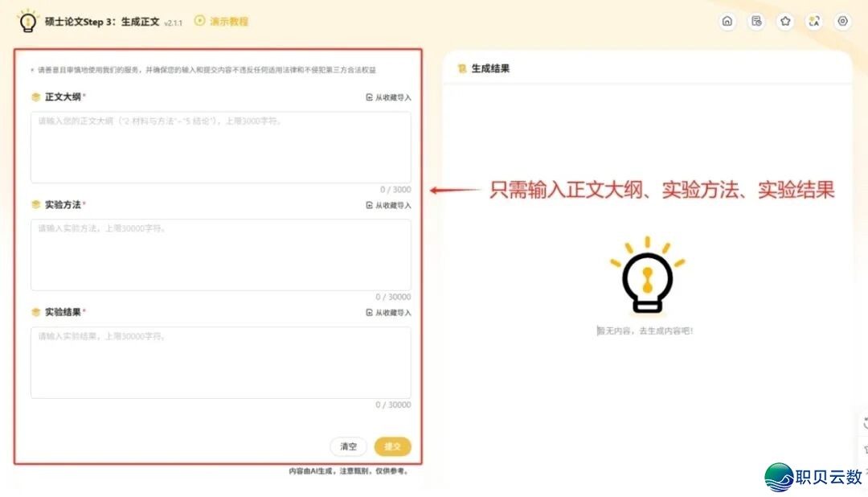Click the 0 / 3000 character counter
868x497 pixels.
pos(395,190)
